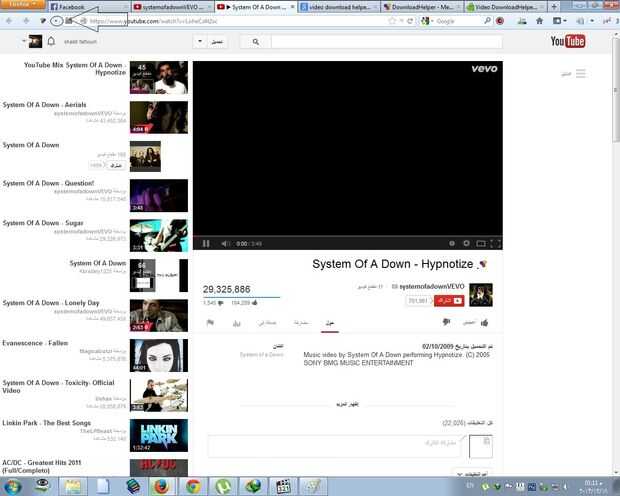Viewport: 620px width, 496px height.
Task: Open the search engine selector dropdown
Action: point(427,21)
